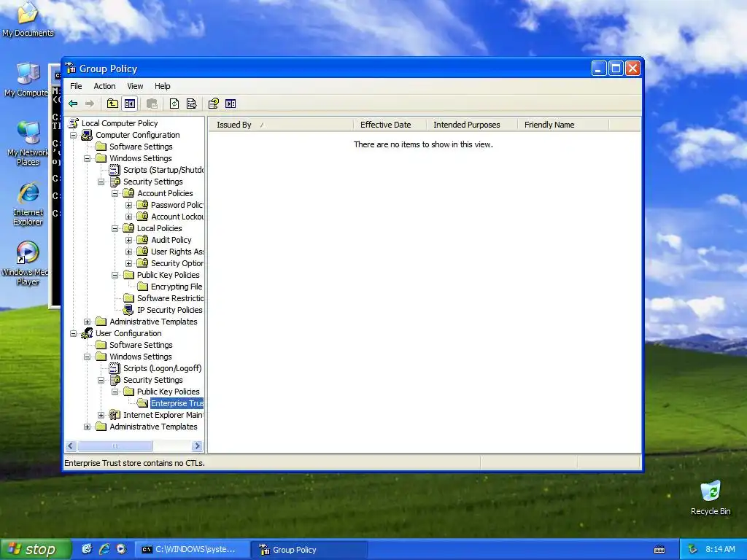Select Scripts (Startup/Shutdown) tree node
Screen dimensions: 747x560
coord(163,170)
